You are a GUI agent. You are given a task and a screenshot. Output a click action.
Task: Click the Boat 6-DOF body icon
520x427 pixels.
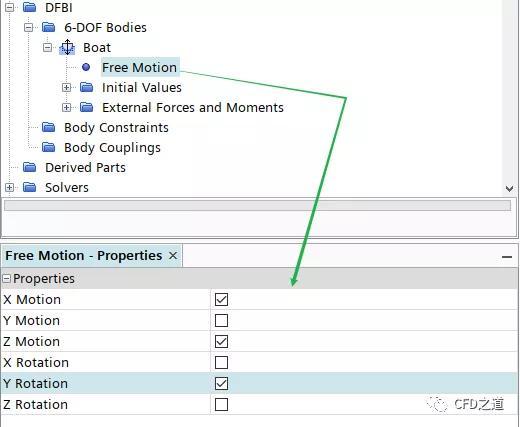coord(67,47)
